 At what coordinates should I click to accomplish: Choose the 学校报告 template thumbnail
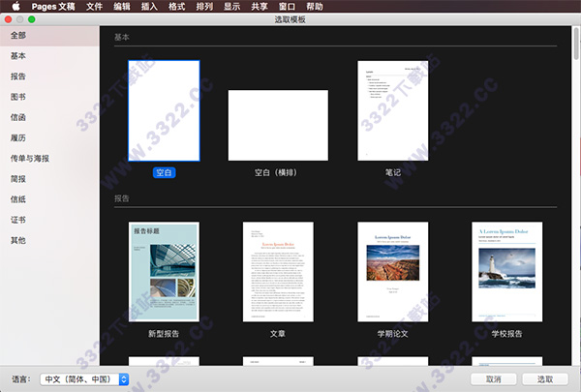pyautogui.click(x=506, y=272)
